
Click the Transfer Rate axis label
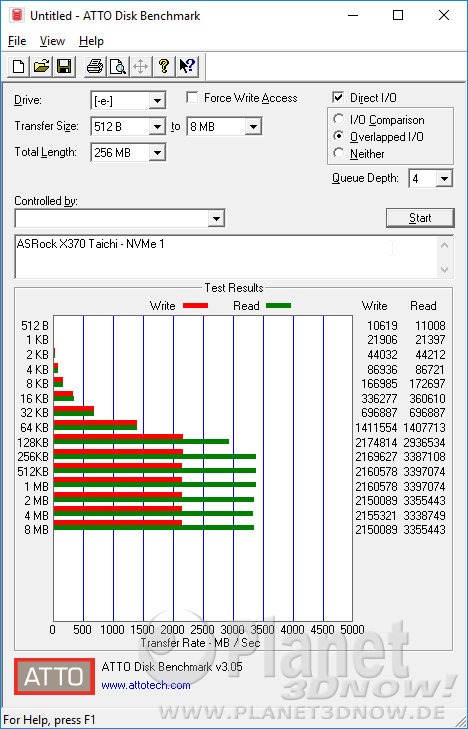(x=200, y=643)
